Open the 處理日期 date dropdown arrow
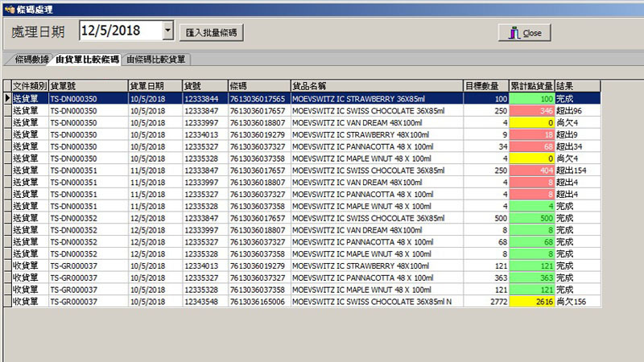644x362 pixels. coord(167,31)
